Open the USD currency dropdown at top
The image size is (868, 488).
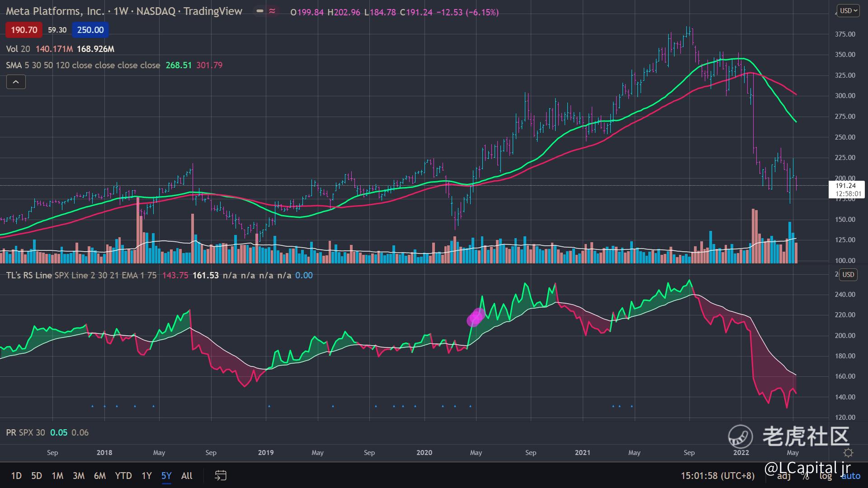[x=848, y=11]
